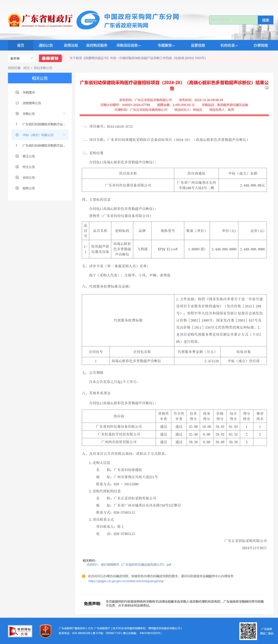Viewport: 278px width, 644px height.
Task: Click the 终止公告 document icon
Action: 17,167
